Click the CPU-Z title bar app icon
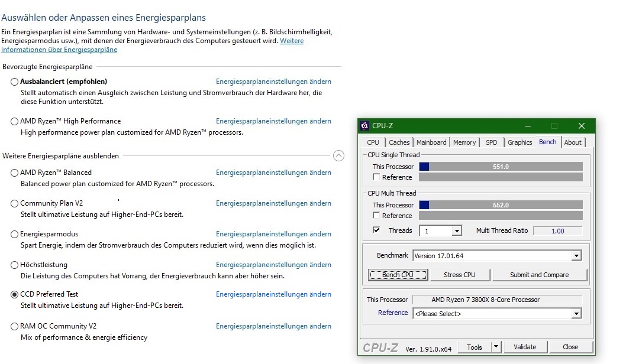 (x=364, y=126)
